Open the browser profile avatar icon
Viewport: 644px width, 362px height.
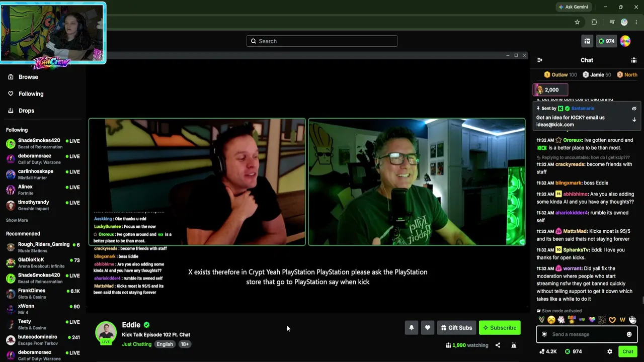[624, 22]
